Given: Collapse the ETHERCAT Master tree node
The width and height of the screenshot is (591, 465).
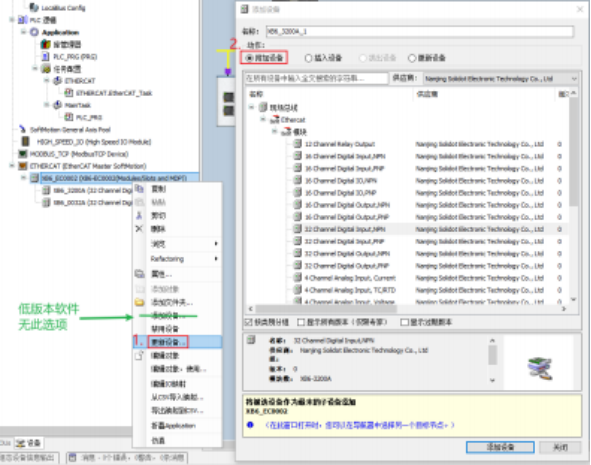Looking at the screenshot, I should pyautogui.click(x=12, y=166).
